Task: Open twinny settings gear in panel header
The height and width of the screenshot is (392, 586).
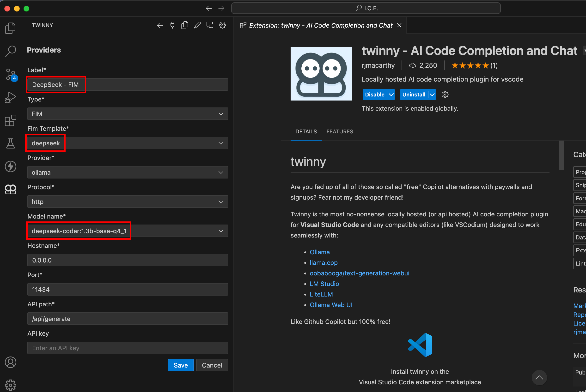Action: (x=222, y=25)
